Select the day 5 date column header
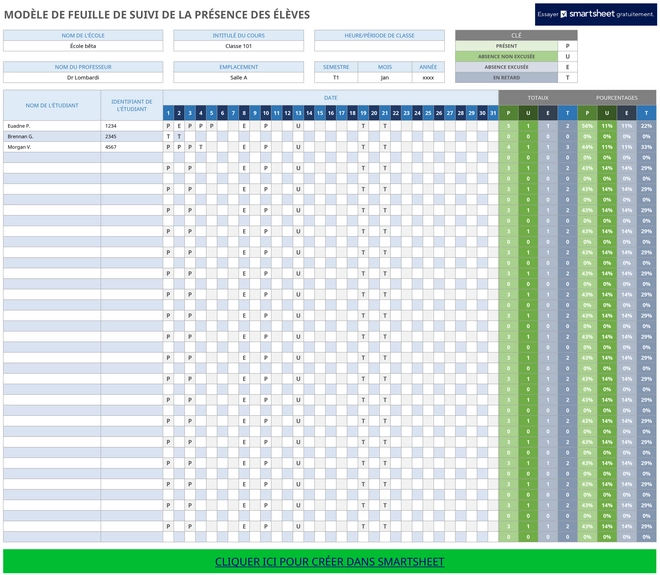Image resolution: width=660 pixels, height=575 pixels. (x=212, y=113)
